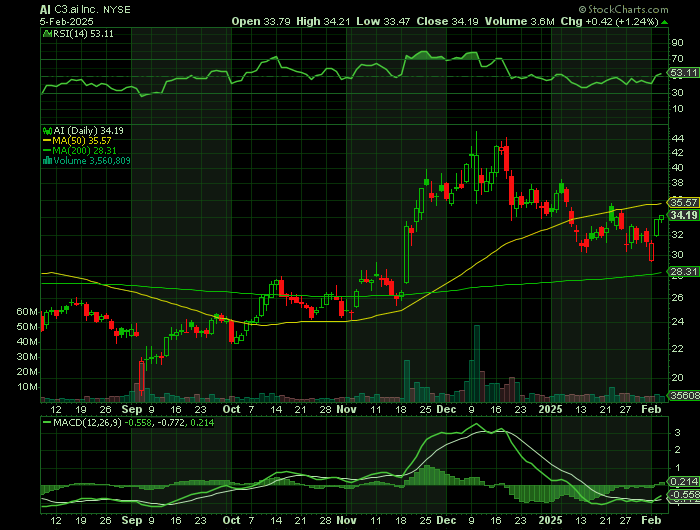
Task: Click 'Feb' on the MACD panel's date axis
Action: [x=651, y=521]
